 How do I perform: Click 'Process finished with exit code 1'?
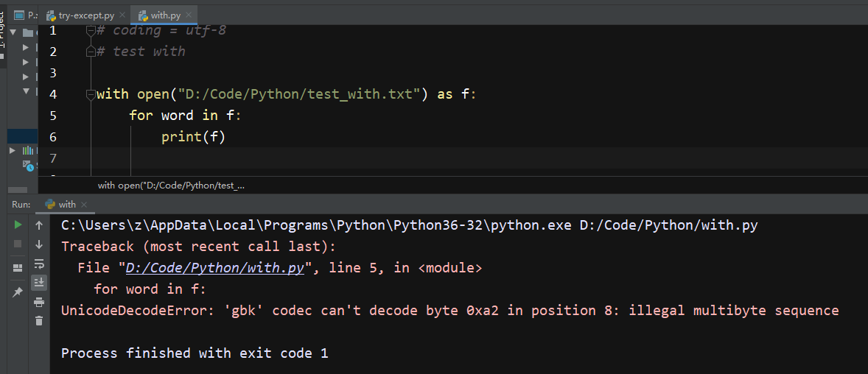point(195,353)
